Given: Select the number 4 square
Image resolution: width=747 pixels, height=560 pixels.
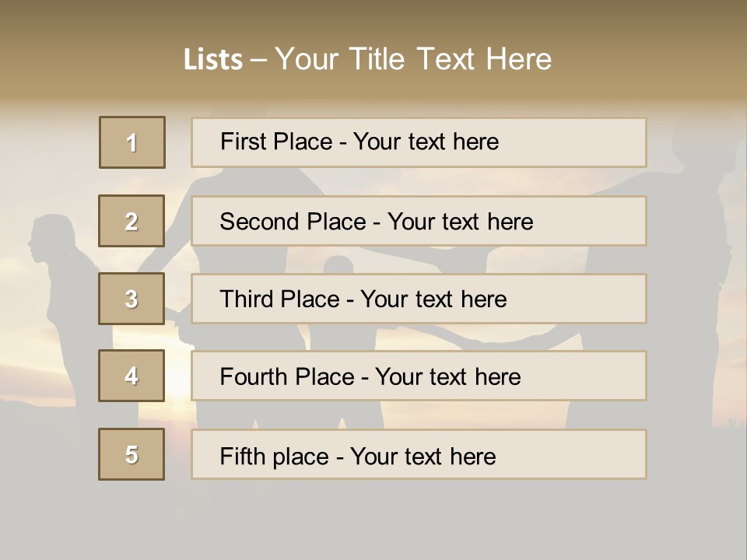Looking at the screenshot, I should 132,376.
